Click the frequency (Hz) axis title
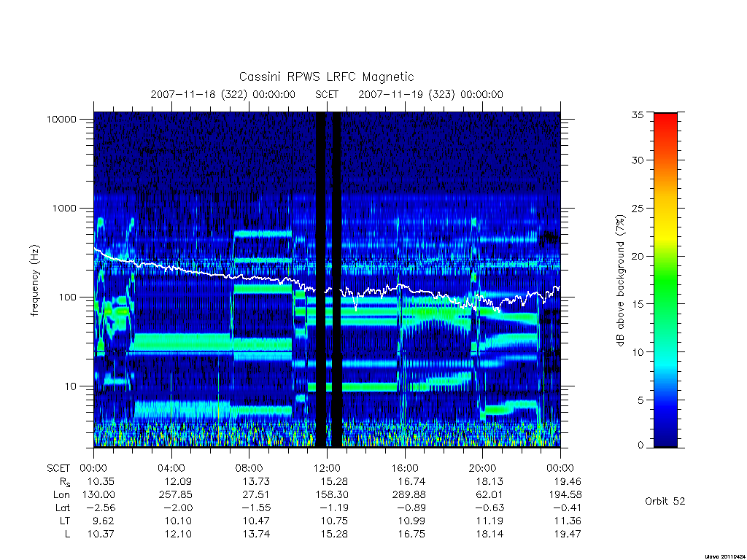 35,281
